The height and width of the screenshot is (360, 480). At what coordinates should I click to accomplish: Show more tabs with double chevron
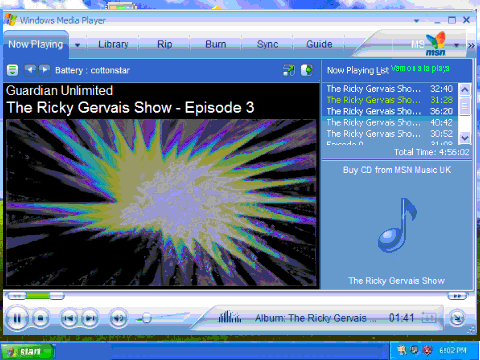[471, 45]
